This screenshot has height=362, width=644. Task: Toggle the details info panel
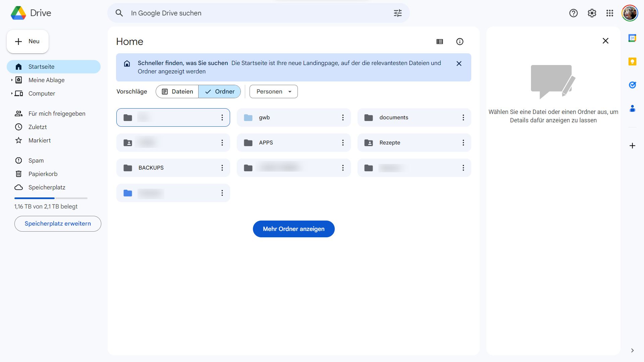(x=460, y=42)
